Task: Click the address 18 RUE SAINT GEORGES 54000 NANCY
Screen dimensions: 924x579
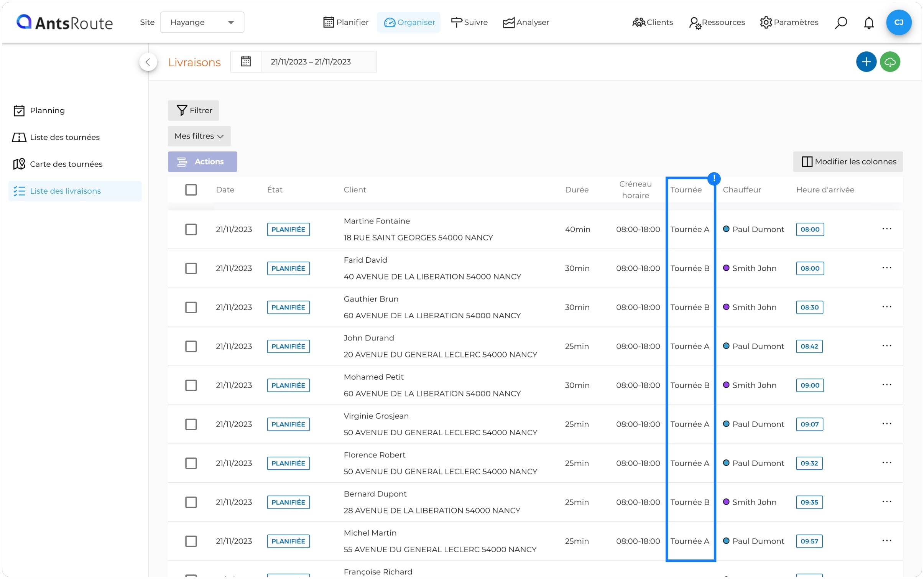Action: (x=418, y=238)
